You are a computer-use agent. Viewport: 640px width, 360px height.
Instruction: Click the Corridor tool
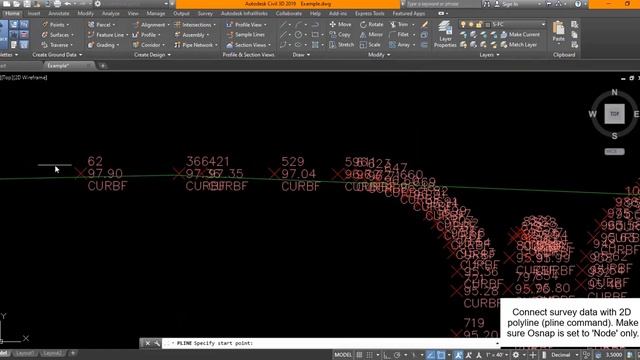click(149, 45)
